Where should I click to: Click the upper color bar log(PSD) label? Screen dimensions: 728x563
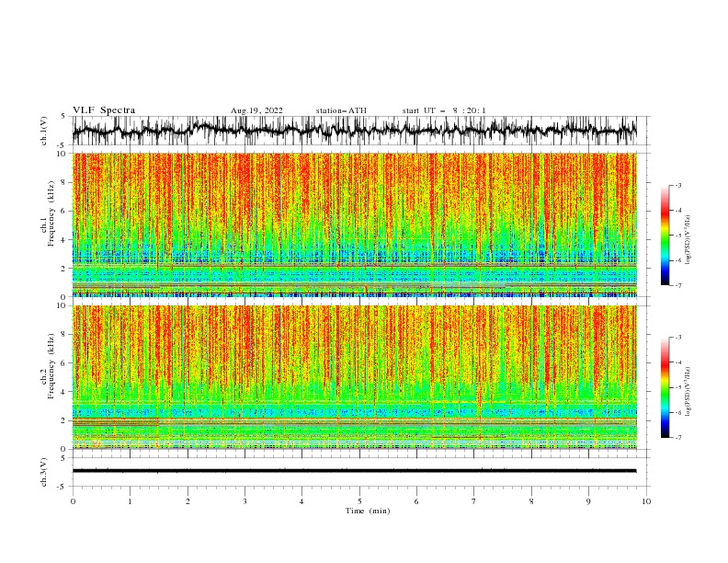688,240
